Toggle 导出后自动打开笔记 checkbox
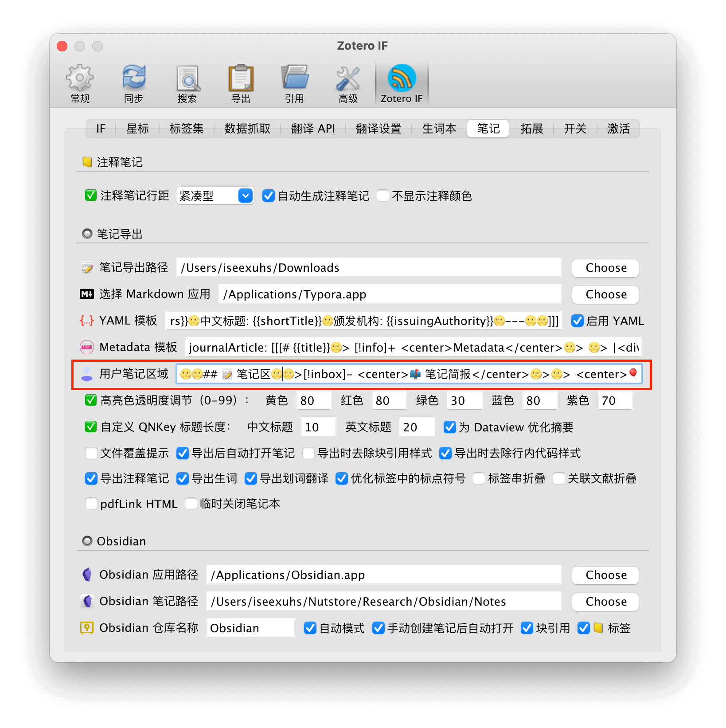This screenshot has height=728, width=726. coord(182,453)
